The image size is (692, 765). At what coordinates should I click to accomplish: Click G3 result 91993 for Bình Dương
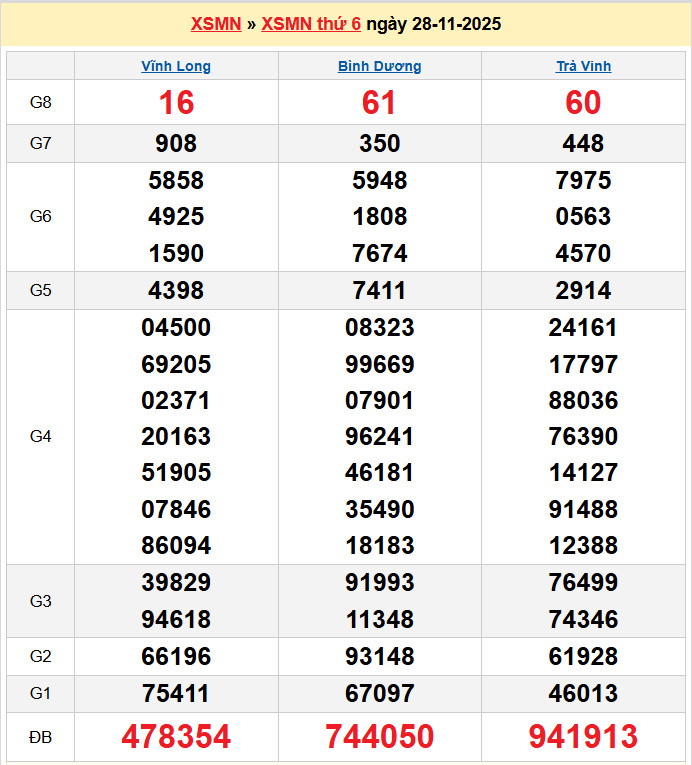click(x=379, y=582)
